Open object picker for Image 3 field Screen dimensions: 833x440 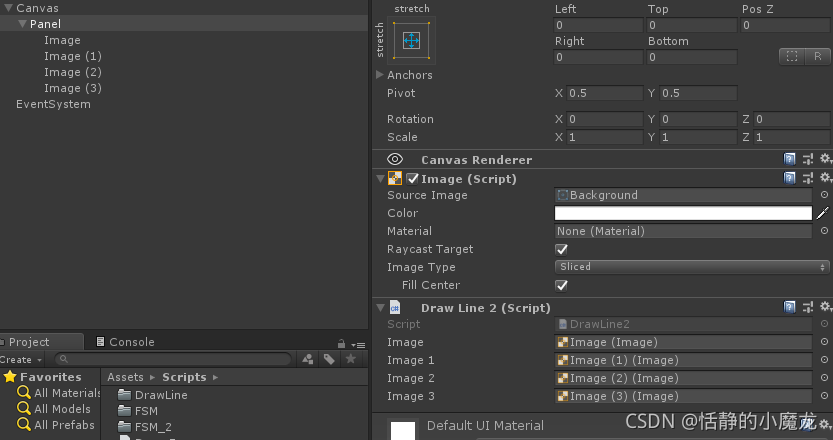(x=824, y=396)
